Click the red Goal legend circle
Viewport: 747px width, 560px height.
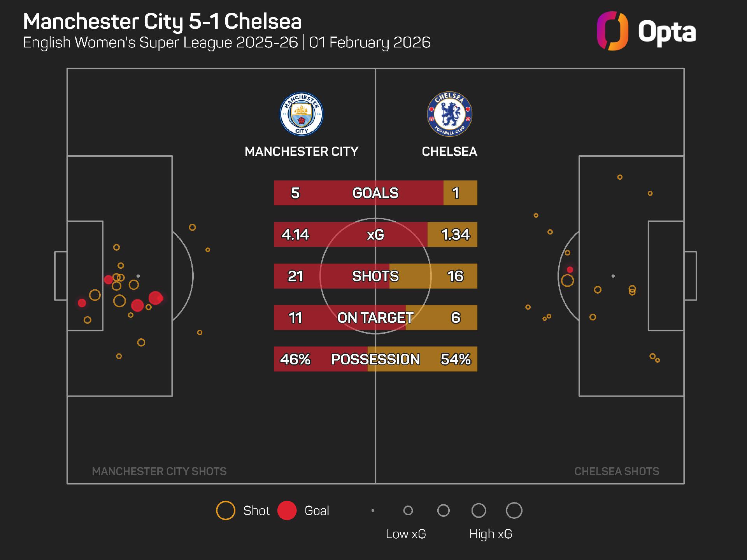coord(287,511)
